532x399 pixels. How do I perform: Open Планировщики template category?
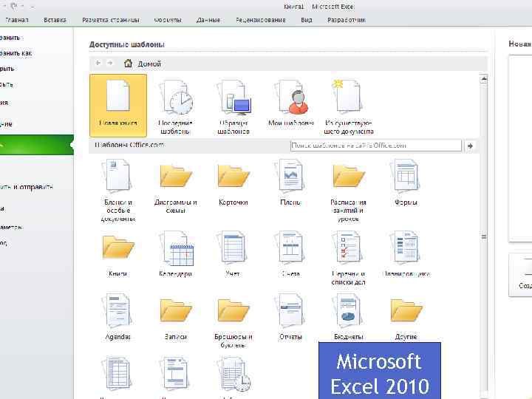[x=406, y=253]
